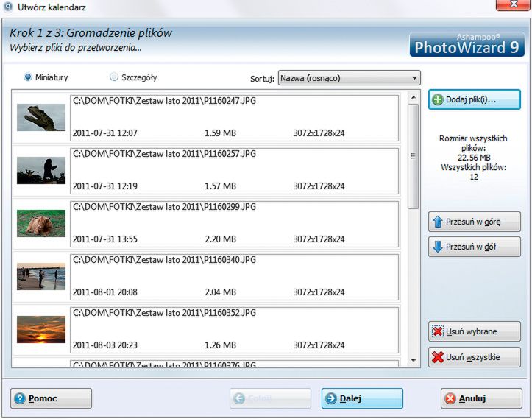This screenshot has width=532, height=419.
Task: Click the date 2011-08-03 20:23
Action: 104,345
